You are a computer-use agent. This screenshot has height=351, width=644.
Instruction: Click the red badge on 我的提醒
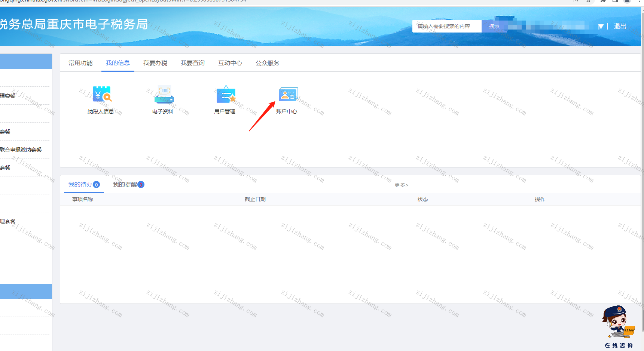tap(141, 185)
